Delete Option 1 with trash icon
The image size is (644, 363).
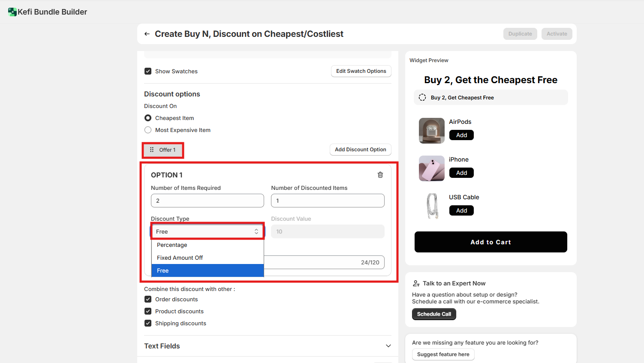380,175
